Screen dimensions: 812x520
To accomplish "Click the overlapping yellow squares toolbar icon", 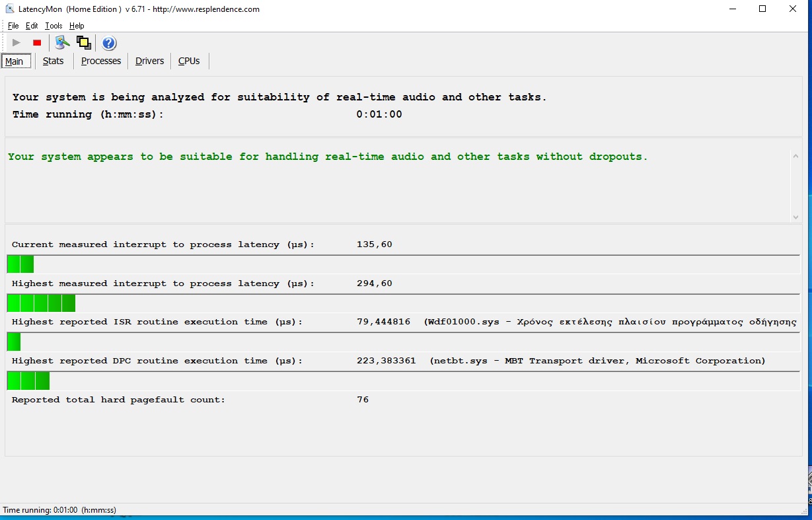I will pos(83,43).
